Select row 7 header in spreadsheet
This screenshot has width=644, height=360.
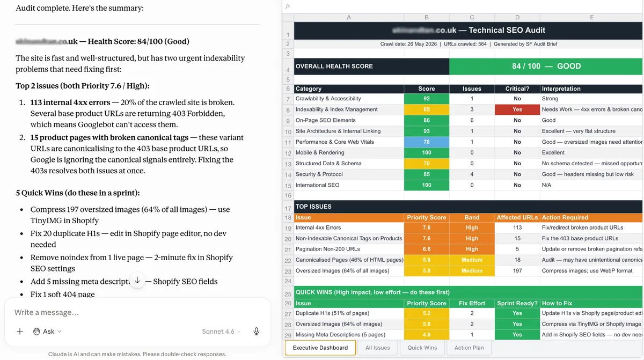click(288, 99)
